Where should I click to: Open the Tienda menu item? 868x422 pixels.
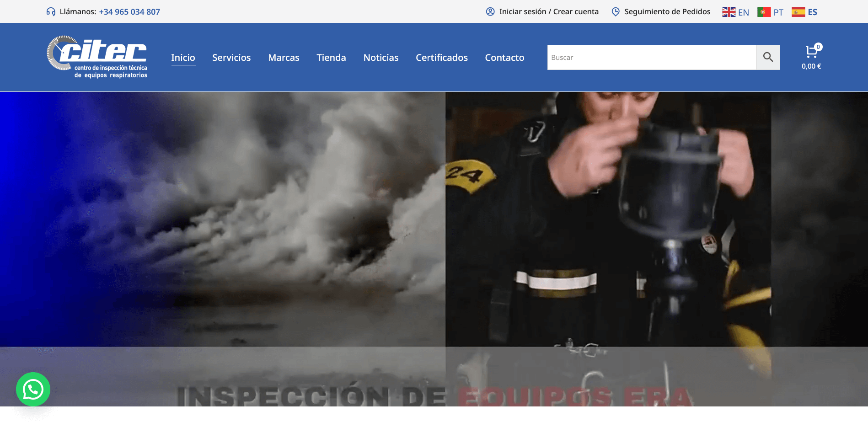click(x=331, y=58)
